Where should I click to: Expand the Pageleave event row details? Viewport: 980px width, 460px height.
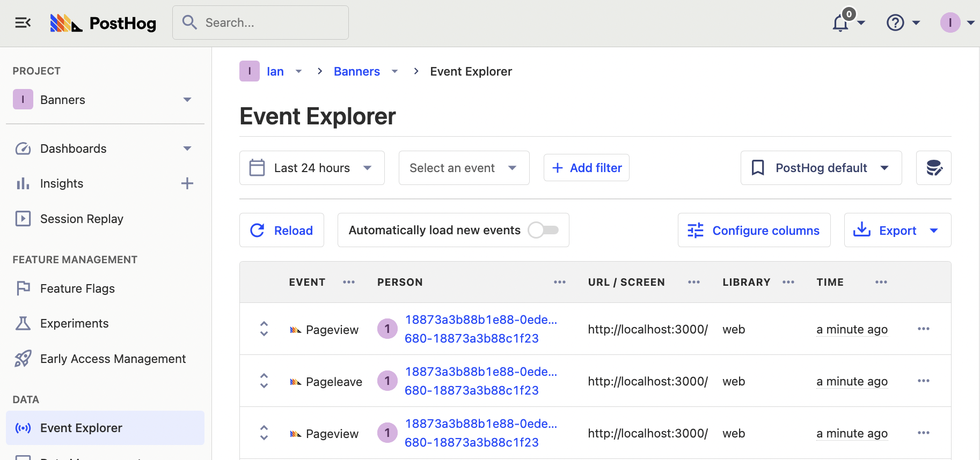pyautogui.click(x=264, y=381)
